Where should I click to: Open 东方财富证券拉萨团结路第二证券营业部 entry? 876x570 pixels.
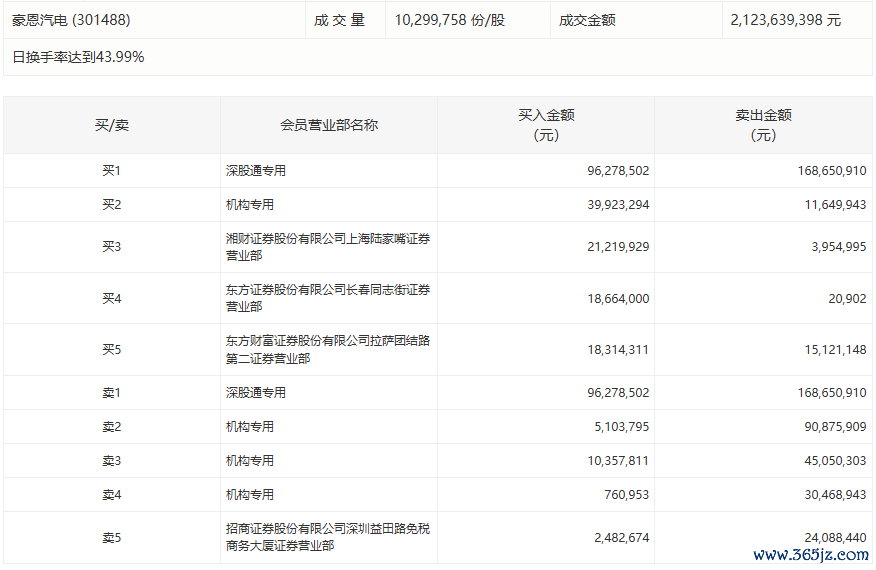pos(328,349)
